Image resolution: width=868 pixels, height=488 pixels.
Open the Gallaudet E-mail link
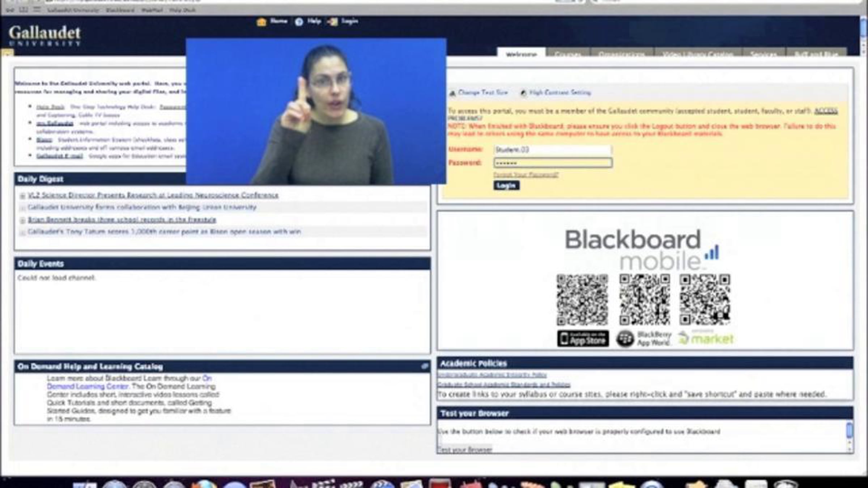[60, 156]
